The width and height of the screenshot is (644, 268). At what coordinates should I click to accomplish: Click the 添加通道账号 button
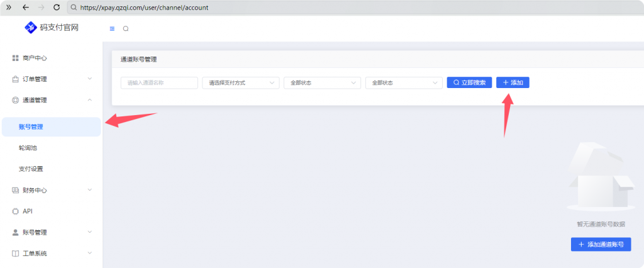pyautogui.click(x=601, y=245)
